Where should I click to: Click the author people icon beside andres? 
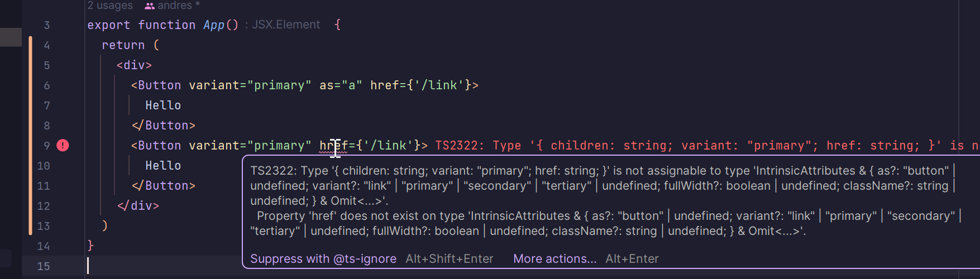[150, 6]
